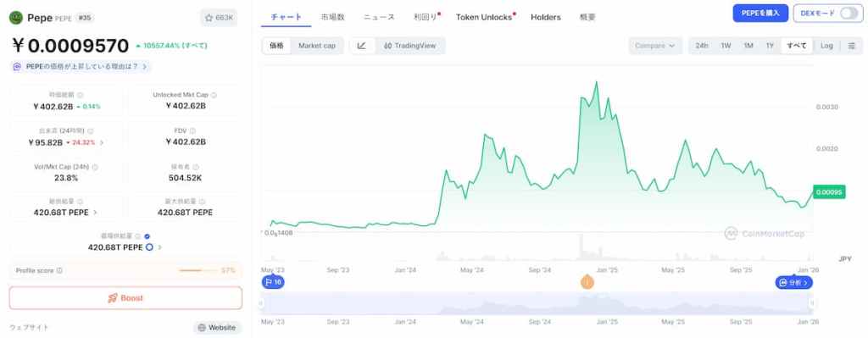868x338 pixels.
Task: Click the 23.8% Vol/Mkt Cap value
Action: pos(66,178)
